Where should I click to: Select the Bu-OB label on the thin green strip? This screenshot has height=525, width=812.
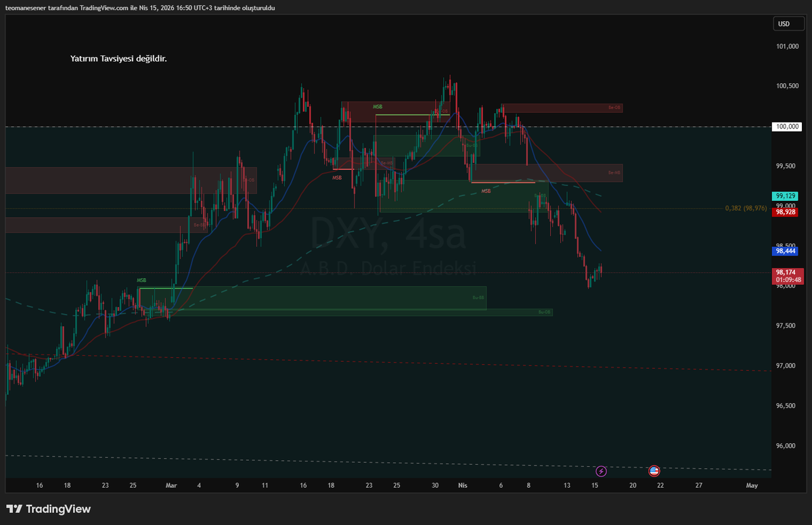[x=544, y=312]
